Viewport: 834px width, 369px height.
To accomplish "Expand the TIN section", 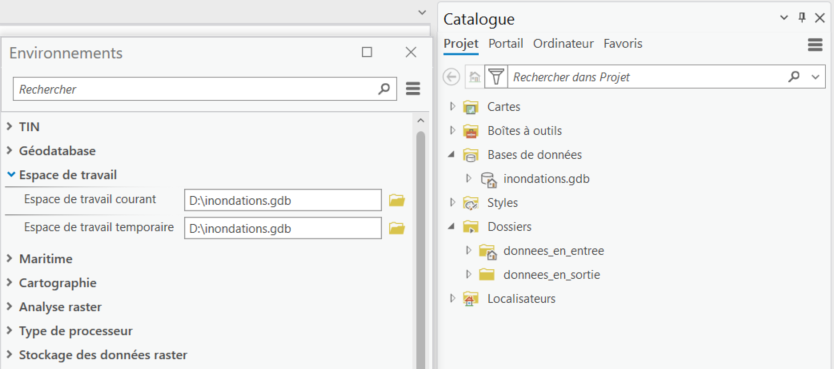I will click(x=10, y=127).
